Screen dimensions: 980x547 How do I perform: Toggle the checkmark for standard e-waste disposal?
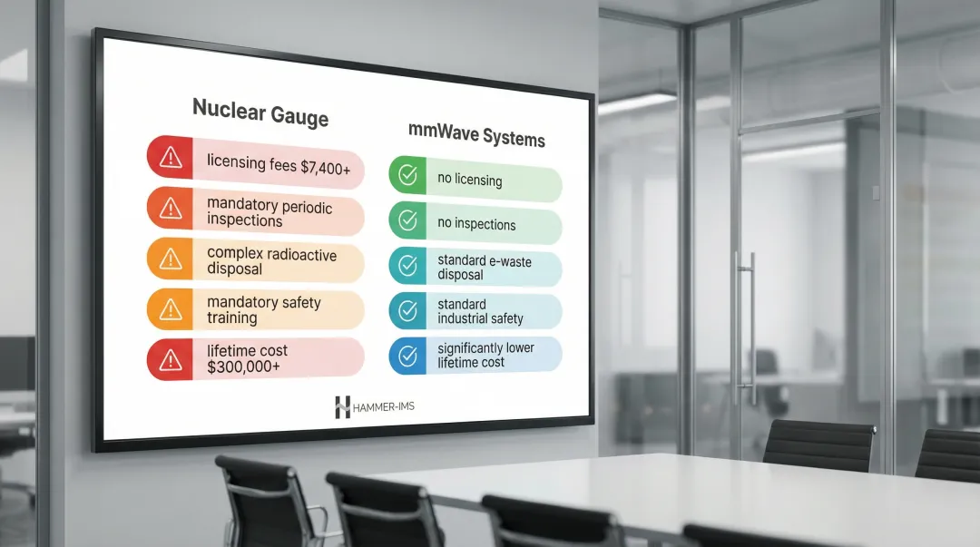pyautogui.click(x=407, y=266)
